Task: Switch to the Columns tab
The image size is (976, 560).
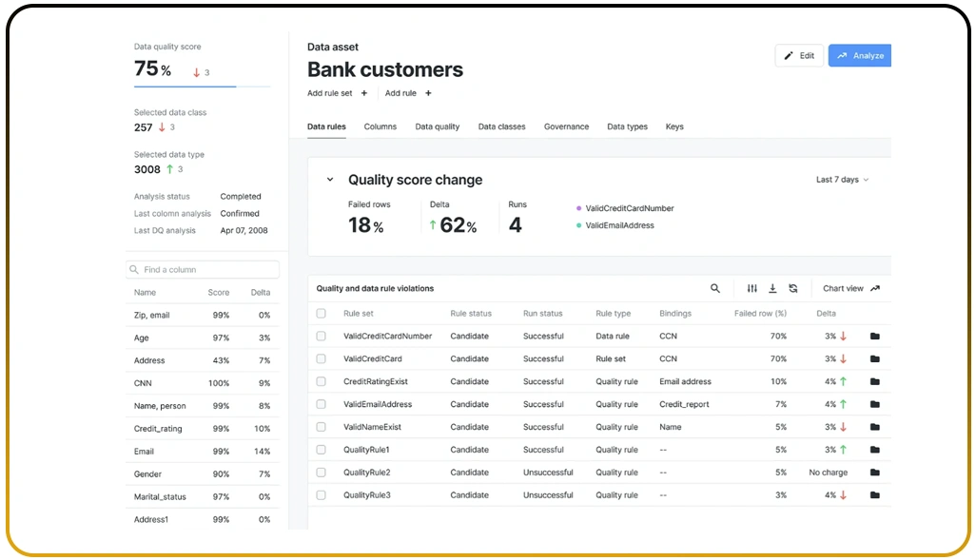Action: 381,126
